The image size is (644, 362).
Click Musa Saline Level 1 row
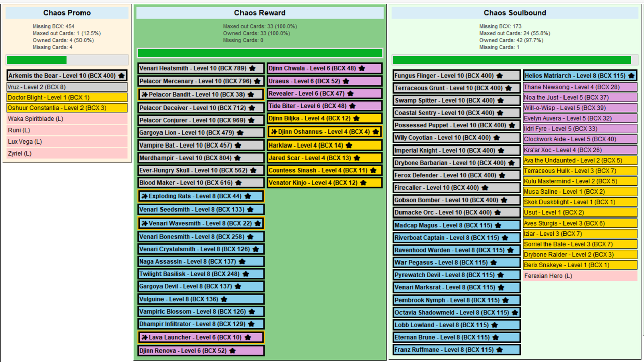(x=580, y=192)
